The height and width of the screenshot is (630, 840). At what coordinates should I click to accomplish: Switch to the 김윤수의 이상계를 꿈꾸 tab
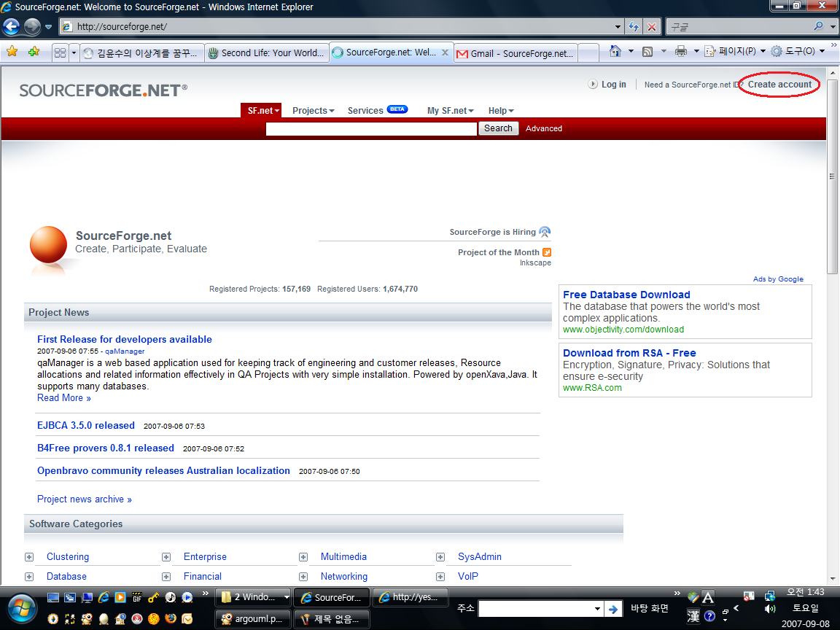tap(142, 53)
